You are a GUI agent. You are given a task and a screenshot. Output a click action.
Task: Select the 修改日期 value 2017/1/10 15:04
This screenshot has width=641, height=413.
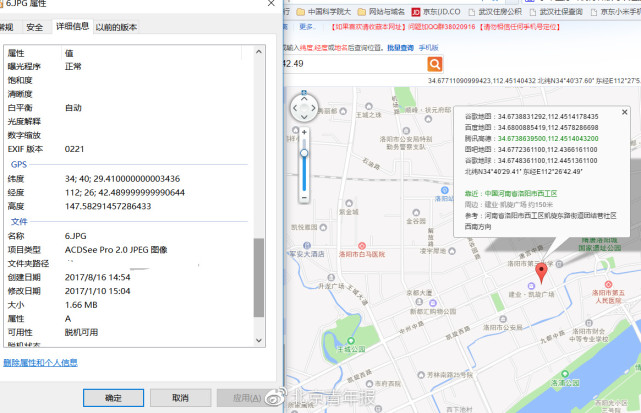click(98, 291)
